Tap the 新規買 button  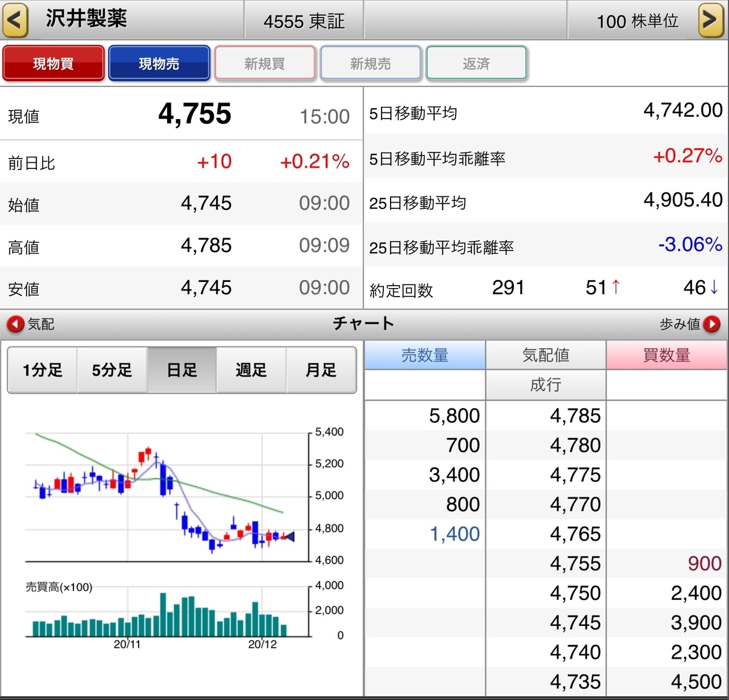point(265,63)
